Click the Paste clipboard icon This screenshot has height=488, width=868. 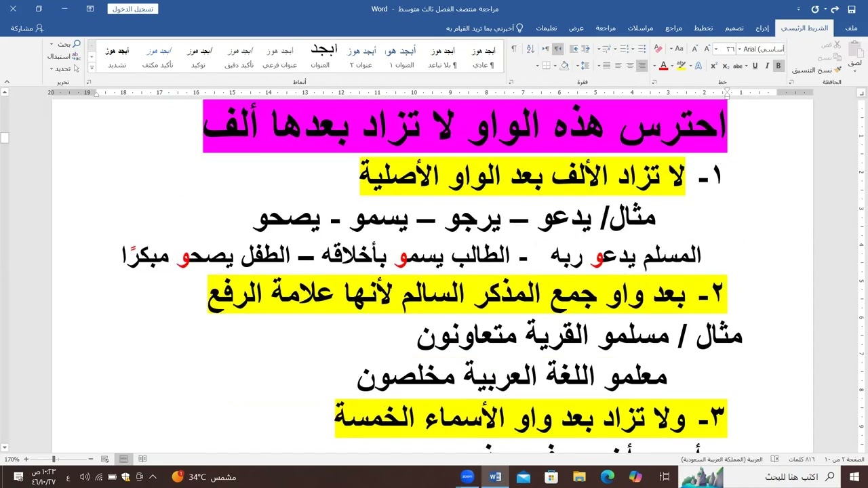(x=855, y=50)
